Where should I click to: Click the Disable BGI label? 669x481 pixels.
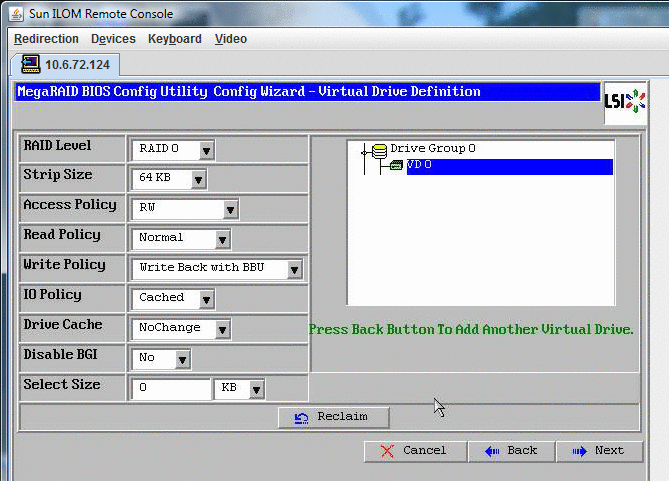tap(60, 354)
